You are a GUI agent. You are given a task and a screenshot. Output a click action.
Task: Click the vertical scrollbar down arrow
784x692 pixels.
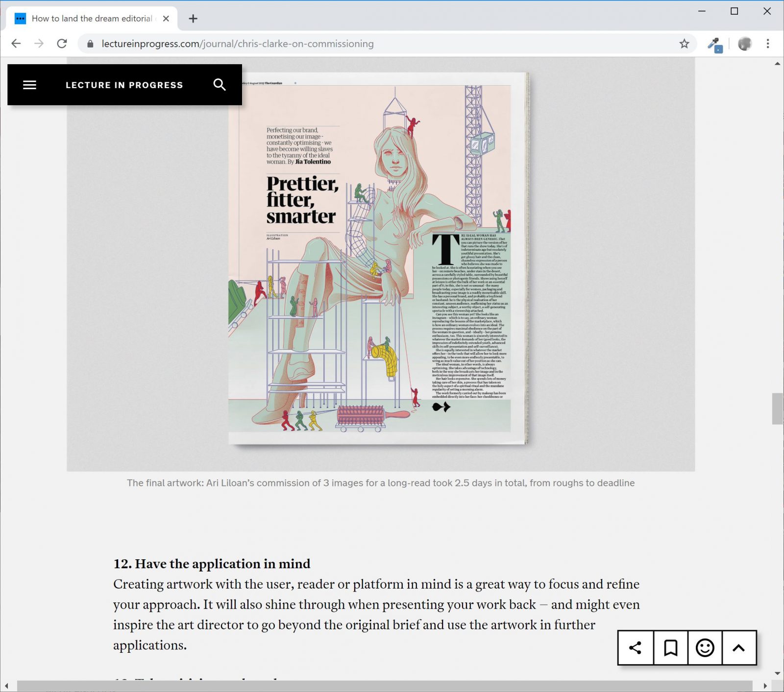tap(778, 674)
